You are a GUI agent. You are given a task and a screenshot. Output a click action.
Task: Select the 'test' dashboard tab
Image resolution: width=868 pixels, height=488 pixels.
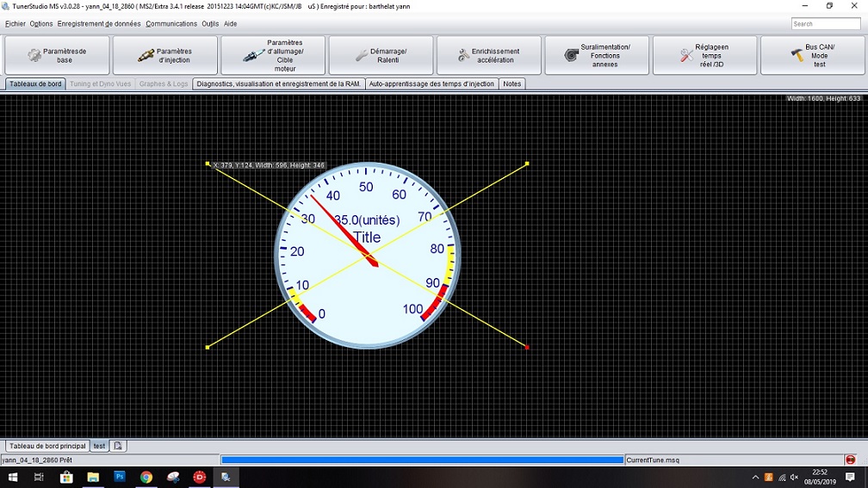click(x=100, y=446)
